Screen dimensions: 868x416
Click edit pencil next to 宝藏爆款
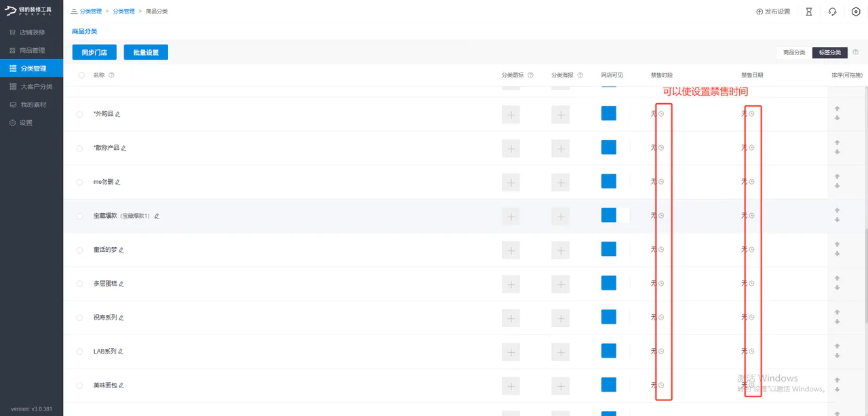tap(157, 216)
